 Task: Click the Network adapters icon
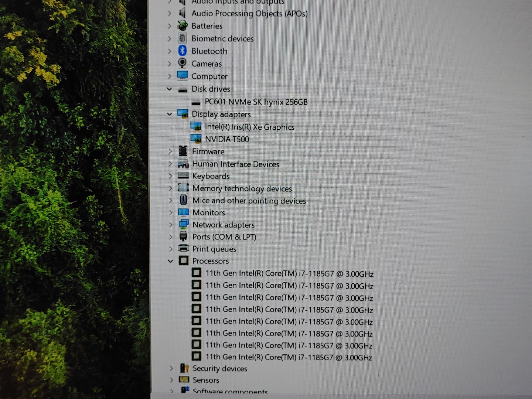click(183, 224)
